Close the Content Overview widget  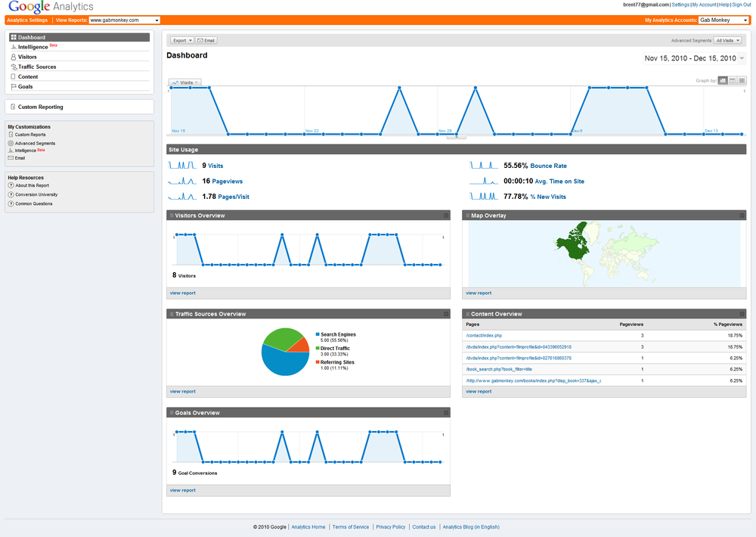[742, 314]
